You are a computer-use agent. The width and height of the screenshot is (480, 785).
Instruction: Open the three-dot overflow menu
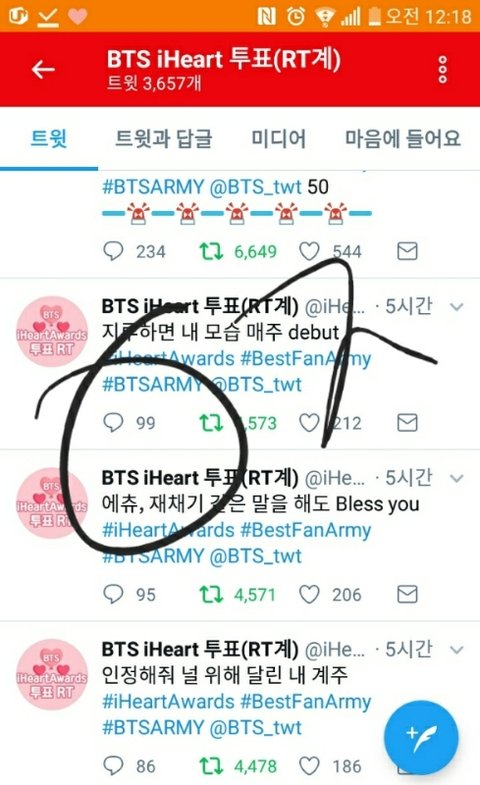click(442, 70)
